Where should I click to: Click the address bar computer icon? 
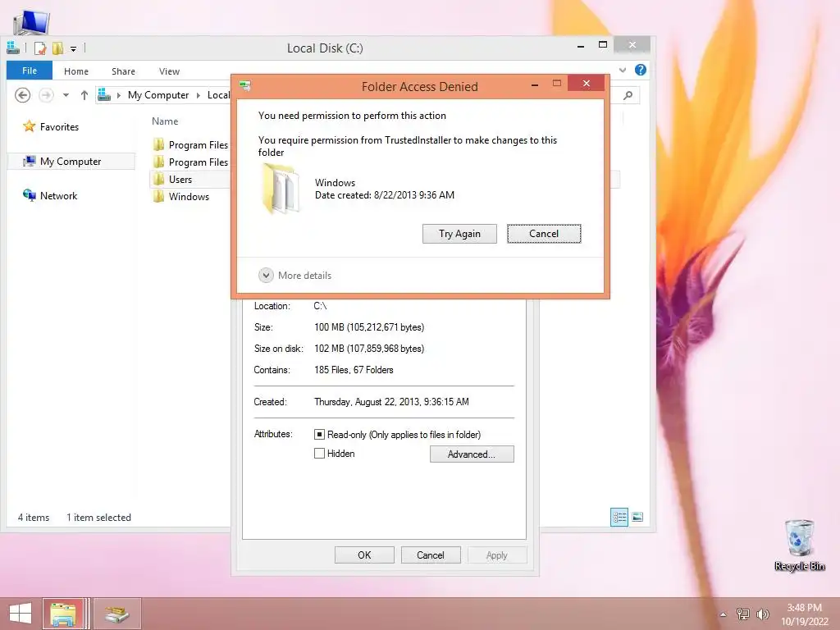(104, 95)
